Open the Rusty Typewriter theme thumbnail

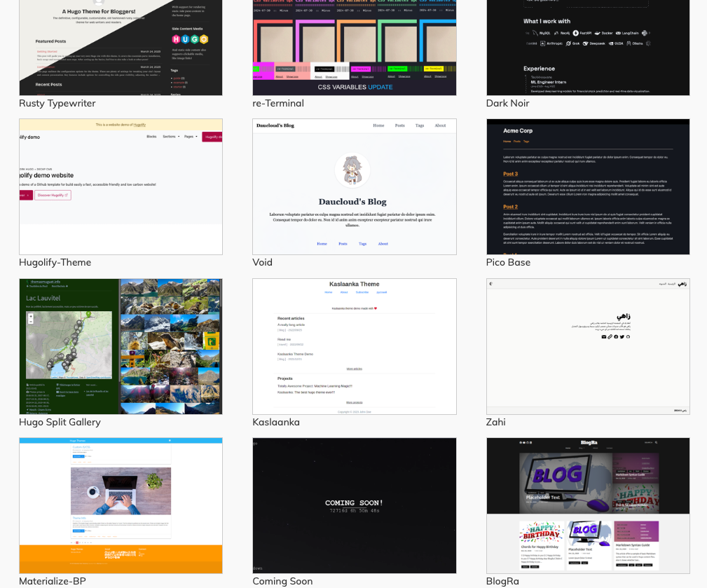[121, 48]
